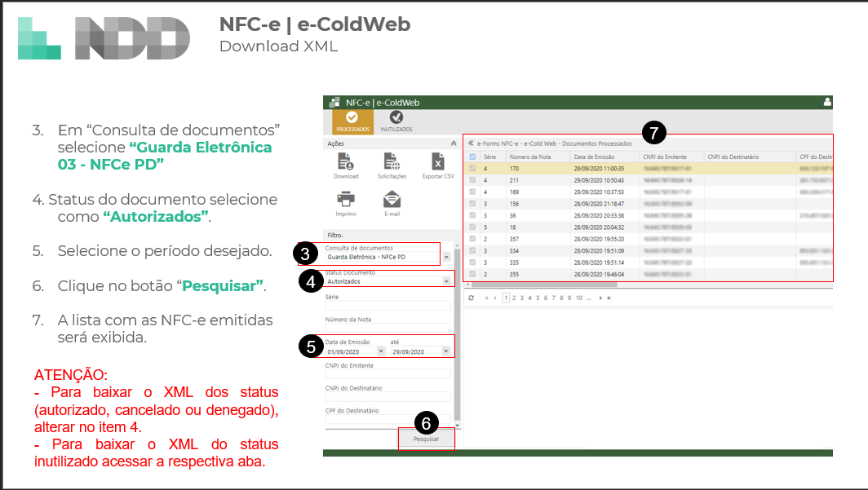
Task: Click the Pesquisar button
Action: coord(426,439)
